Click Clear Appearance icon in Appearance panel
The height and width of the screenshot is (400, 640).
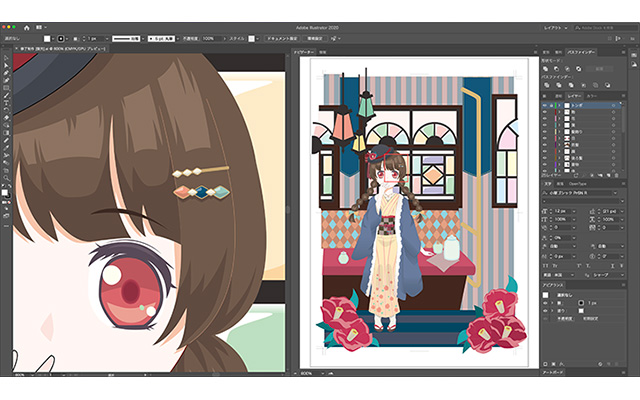pos(600,364)
